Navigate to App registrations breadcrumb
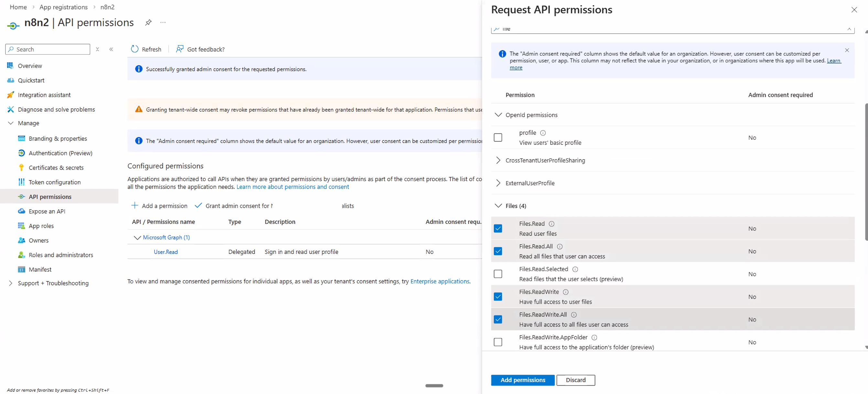Viewport: 868px width, 394px height. 63,7
